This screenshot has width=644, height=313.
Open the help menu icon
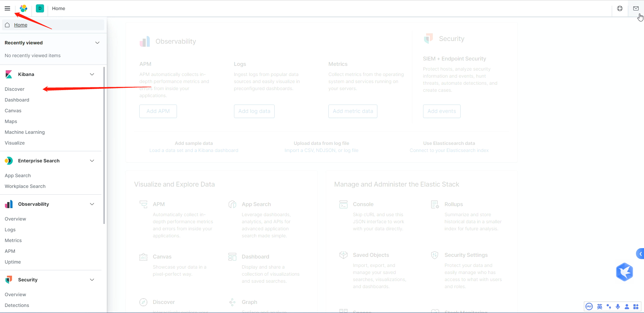coord(620,8)
